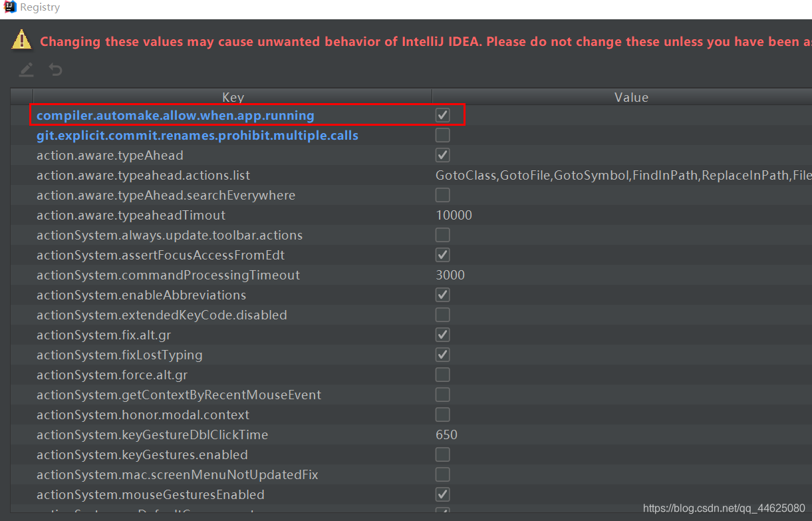Viewport: 812px width, 521px height.
Task: Click the revert arrow icon in toolbar
Action: (56, 69)
